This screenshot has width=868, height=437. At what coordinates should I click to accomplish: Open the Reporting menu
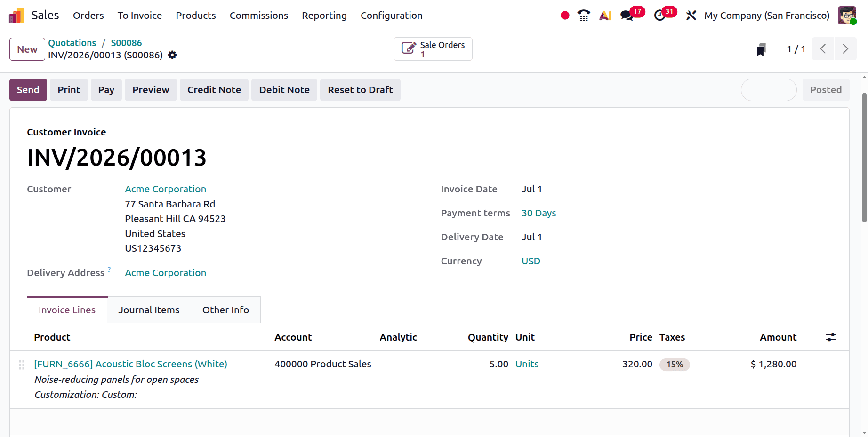click(324, 16)
